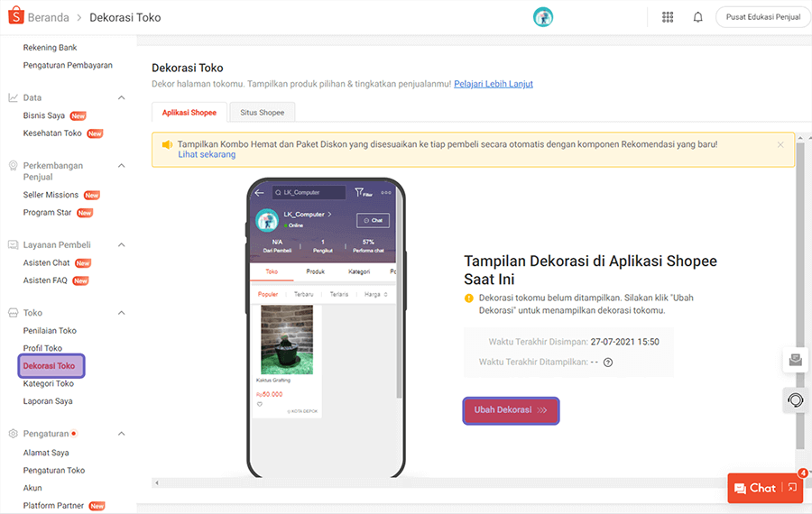Image resolution: width=812 pixels, height=514 pixels.
Task: Open Profil Toko in sidebar
Action: coord(42,348)
